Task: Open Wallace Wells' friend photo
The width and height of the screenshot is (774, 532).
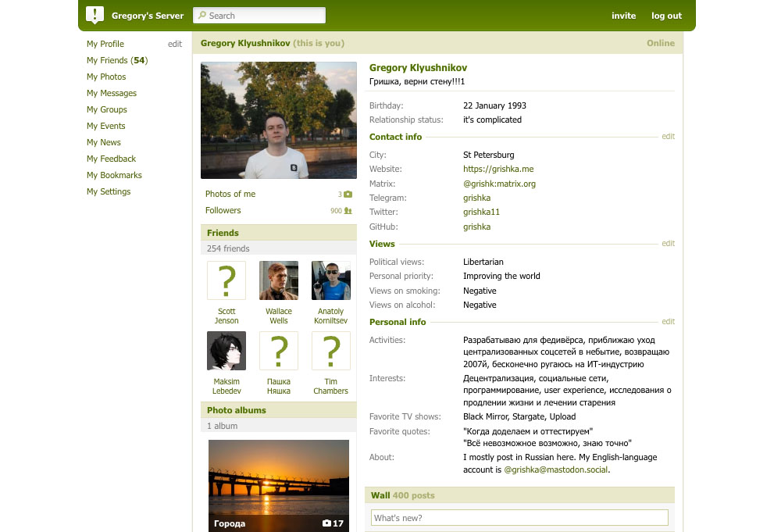Action: 279,280
